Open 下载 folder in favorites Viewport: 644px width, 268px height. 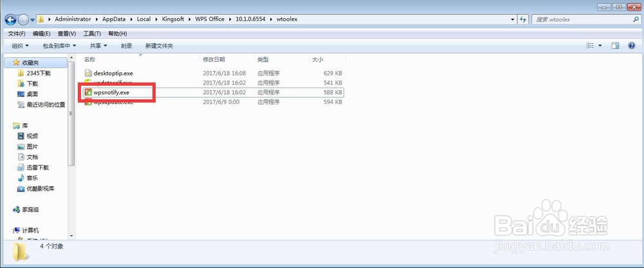(x=32, y=84)
